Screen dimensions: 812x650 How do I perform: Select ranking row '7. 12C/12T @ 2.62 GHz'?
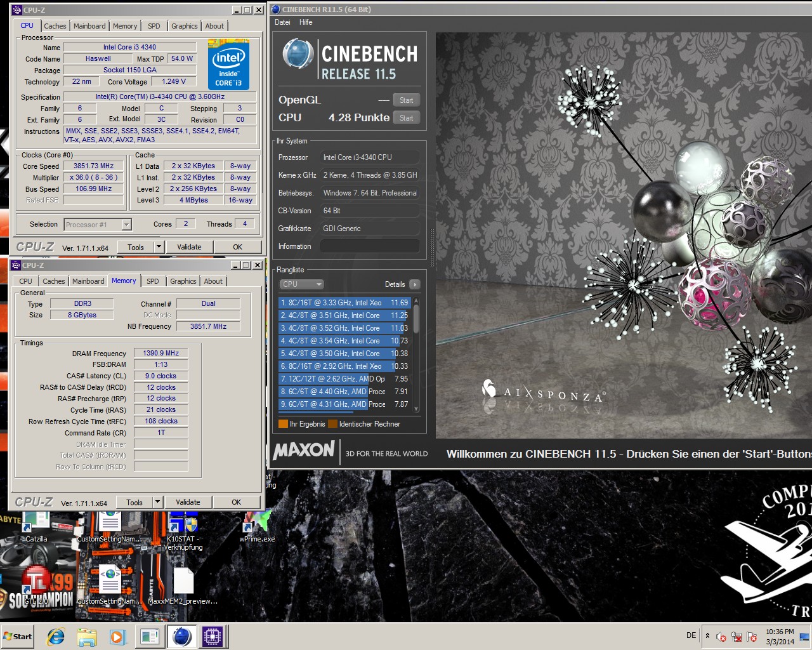[x=345, y=379]
